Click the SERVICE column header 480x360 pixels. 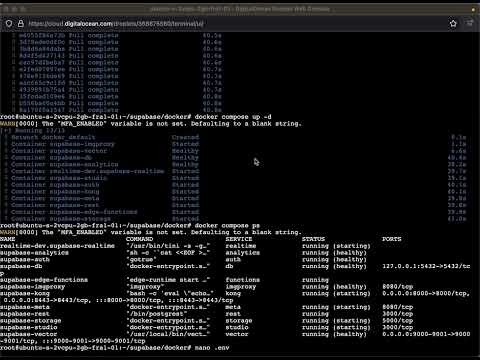[x=239, y=239]
